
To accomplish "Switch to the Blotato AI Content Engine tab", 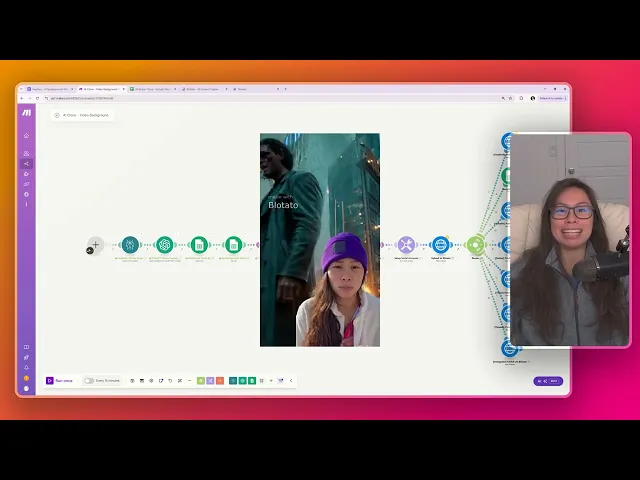I will pyautogui.click(x=204, y=89).
